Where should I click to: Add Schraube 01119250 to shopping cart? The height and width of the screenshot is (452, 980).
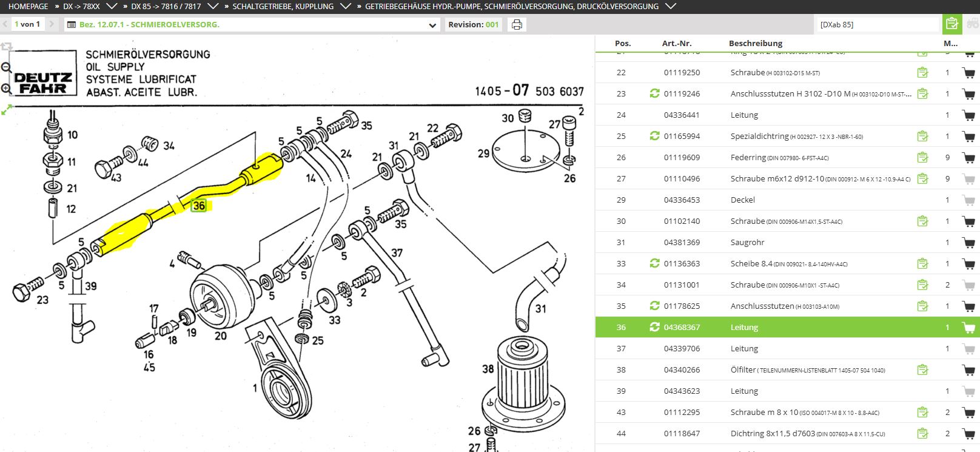click(x=968, y=73)
